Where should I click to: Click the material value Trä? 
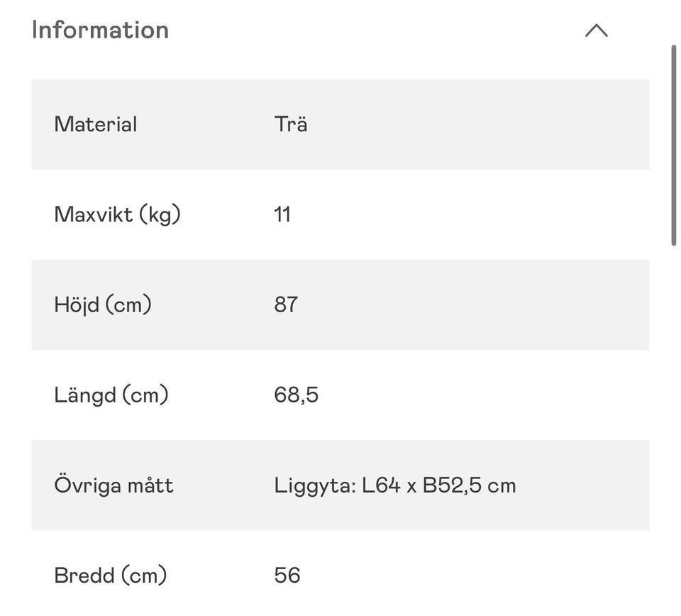(290, 125)
